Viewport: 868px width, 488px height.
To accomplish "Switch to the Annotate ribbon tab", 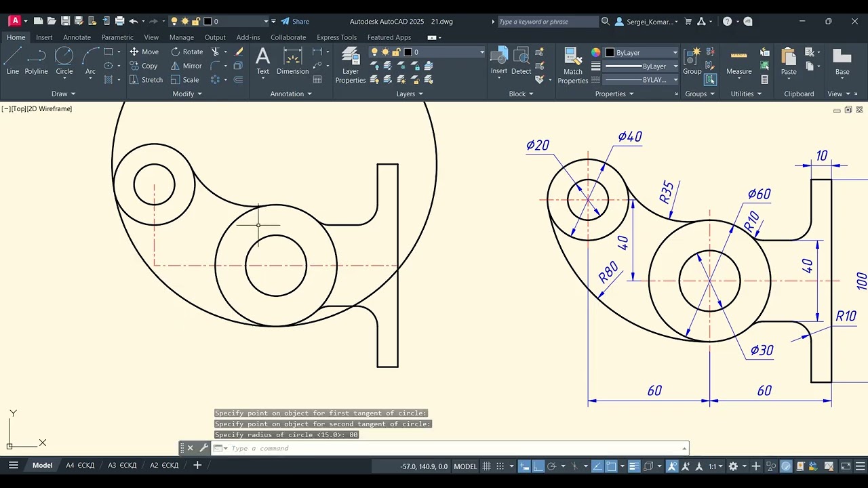I will [x=77, y=37].
